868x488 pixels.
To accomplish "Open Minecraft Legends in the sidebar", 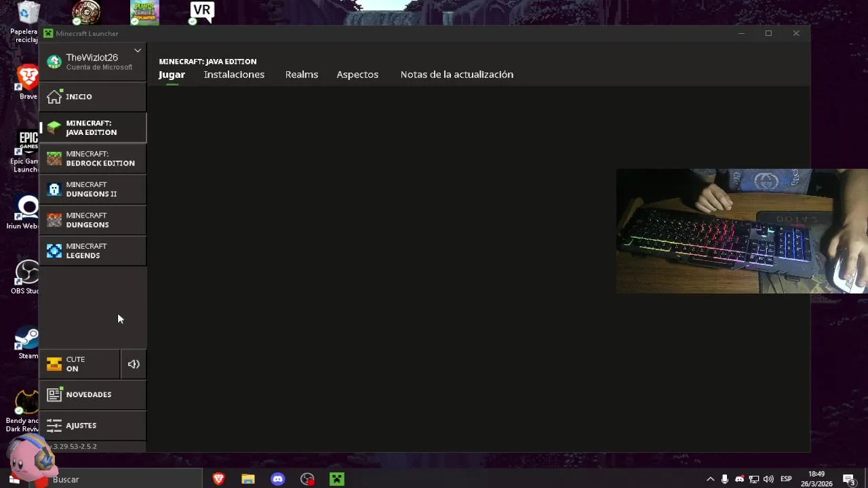I will coord(93,251).
